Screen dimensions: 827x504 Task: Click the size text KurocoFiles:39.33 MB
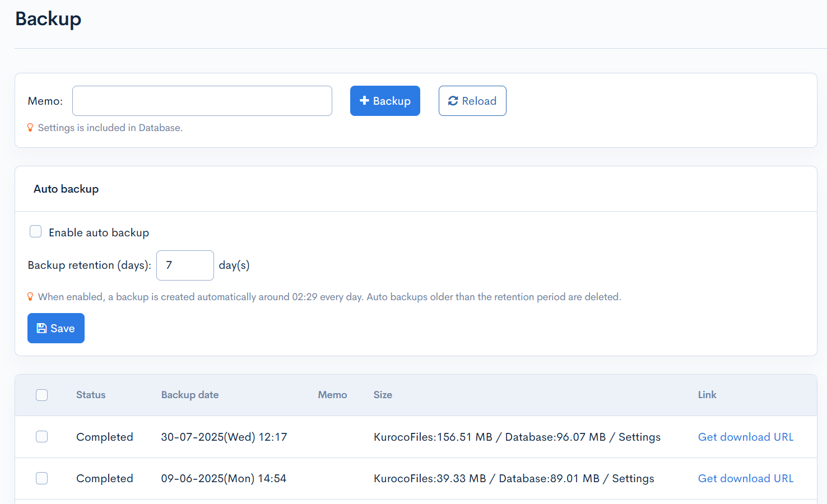pyautogui.click(x=430, y=478)
